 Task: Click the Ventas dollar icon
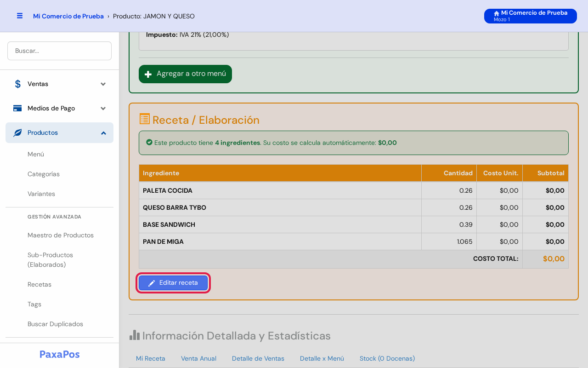click(x=18, y=84)
